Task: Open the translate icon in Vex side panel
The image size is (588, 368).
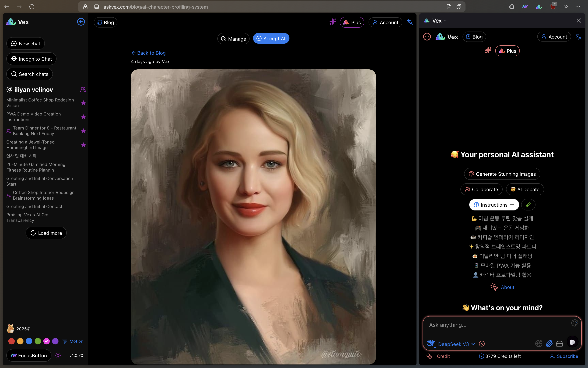Action: (579, 37)
